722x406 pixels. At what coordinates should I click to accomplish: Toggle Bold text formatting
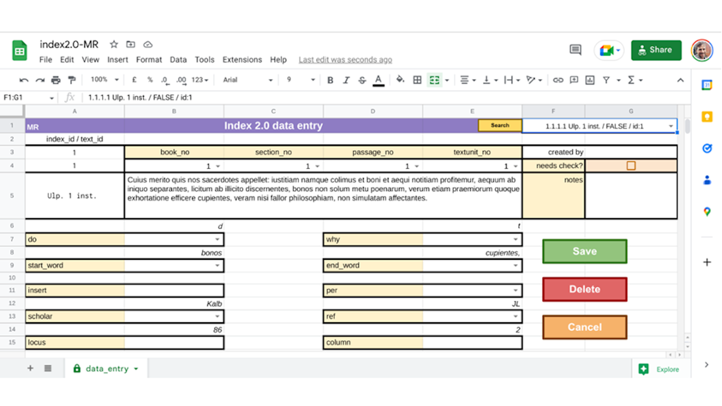pyautogui.click(x=330, y=80)
